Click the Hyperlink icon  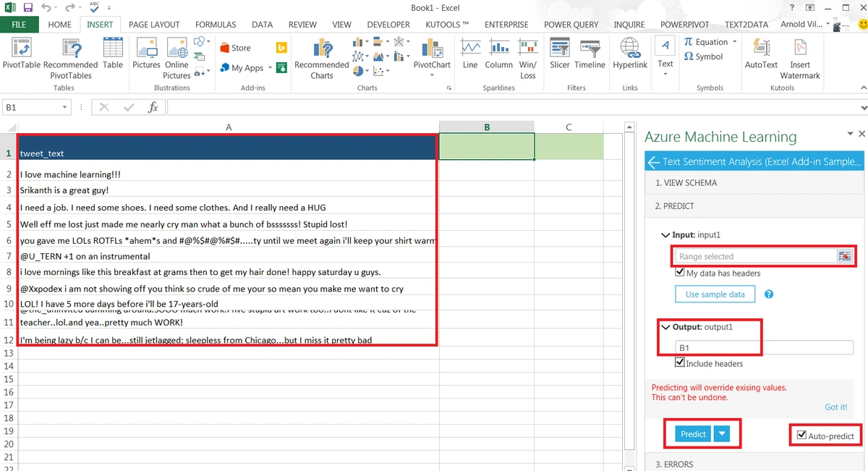(x=629, y=49)
